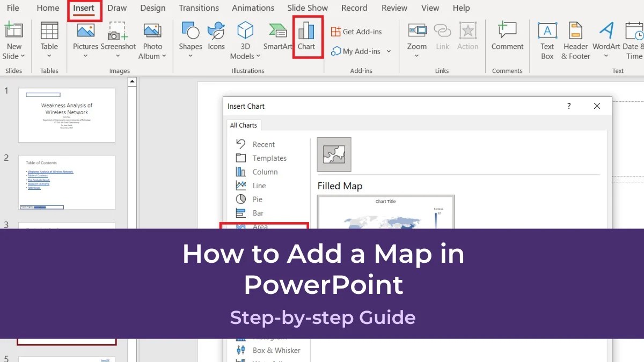Select the Filled Map chart preview
This screenshot has width=644, height=362.
(x=334, y=154)
